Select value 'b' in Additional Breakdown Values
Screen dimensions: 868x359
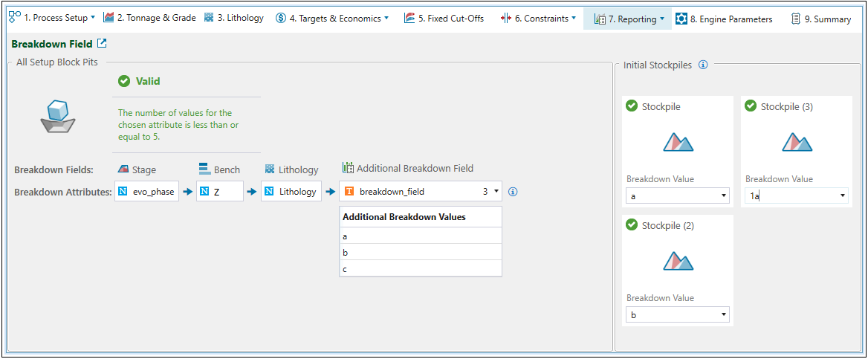[x=420, y=252]
